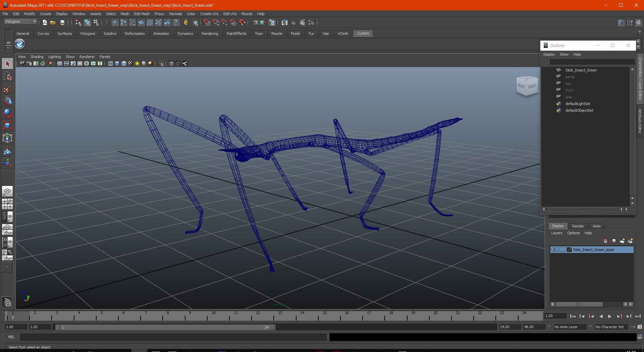Enable snap to view planes magnet

[x=233, y=22]
